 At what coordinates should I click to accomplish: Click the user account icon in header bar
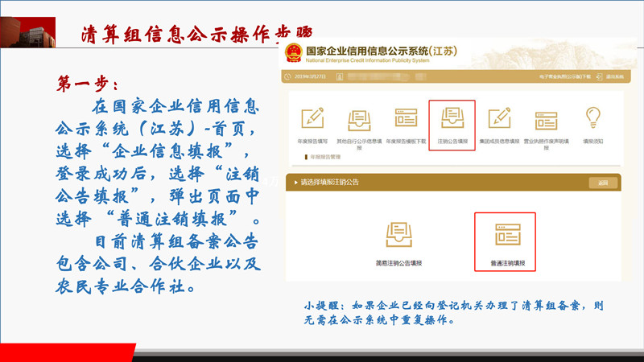(341, 76)
